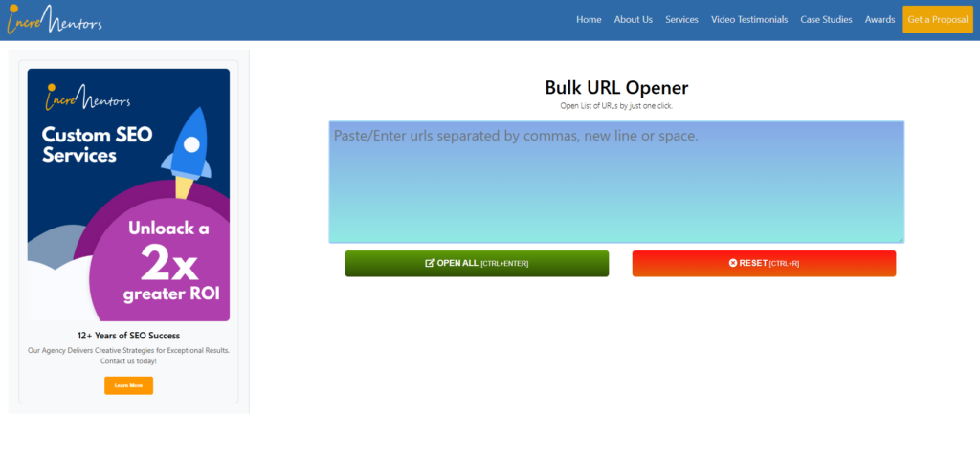Image resolution: width=980 pixels, height=457 pixels.
Task: Open Case Studies page
Action: coord(826,20)
